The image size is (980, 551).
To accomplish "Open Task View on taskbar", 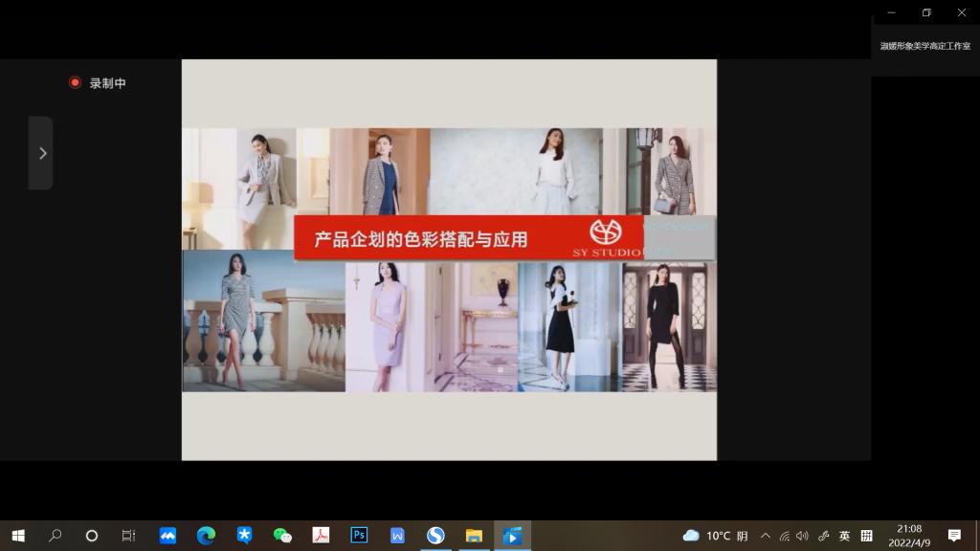I will [x=129, y=536].
